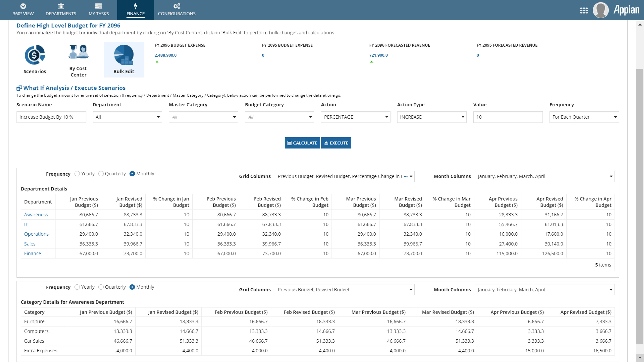Click the Jan Revised Budget header in Department Details
The image size is (644, 362).
click(x=129, y=202)
